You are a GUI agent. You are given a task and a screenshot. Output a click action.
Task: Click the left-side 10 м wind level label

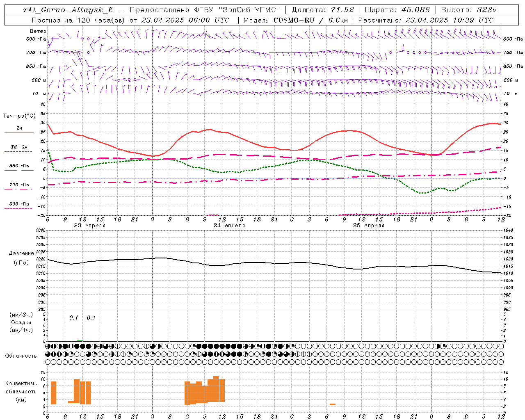[39, 94]
